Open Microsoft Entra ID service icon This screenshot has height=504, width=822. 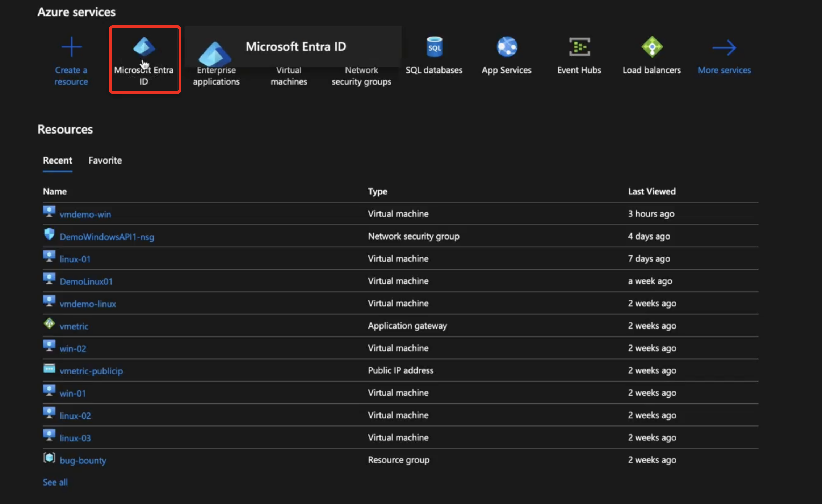pos(144,46)
